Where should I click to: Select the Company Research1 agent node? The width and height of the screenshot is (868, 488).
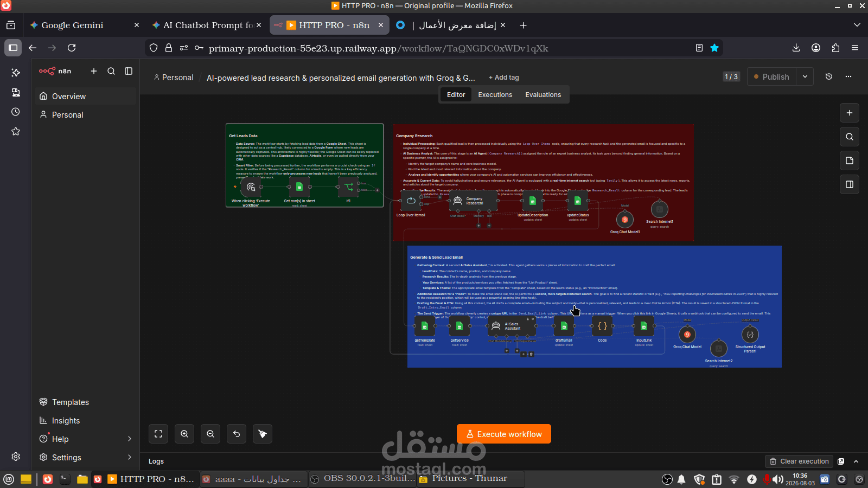click(x=474, y=201)
